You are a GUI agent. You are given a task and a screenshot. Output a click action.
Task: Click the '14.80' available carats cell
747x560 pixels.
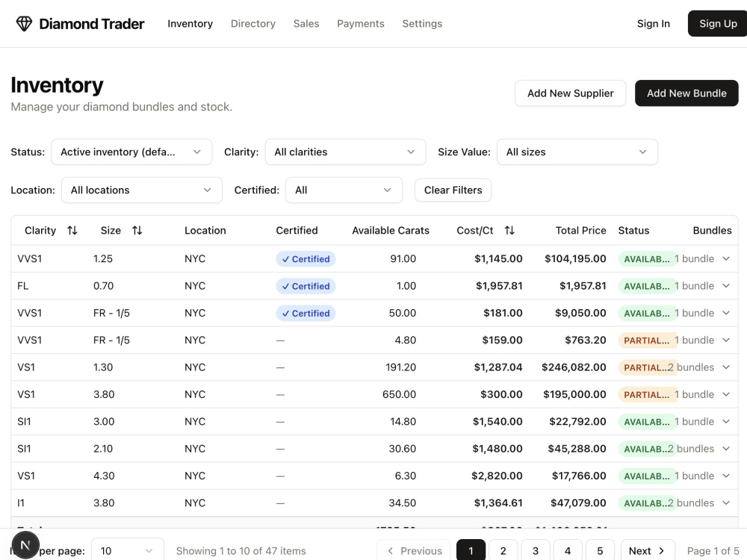tap(403, 421)
